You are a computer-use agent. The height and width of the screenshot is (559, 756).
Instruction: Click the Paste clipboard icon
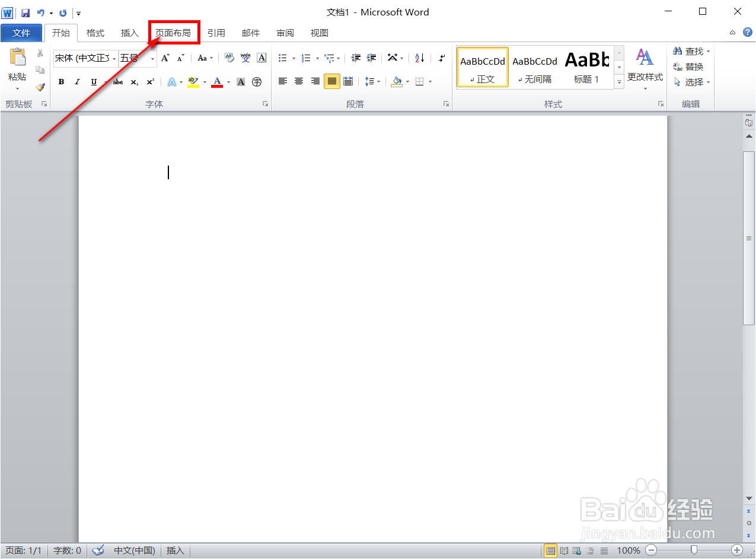(x=17, y=57)
